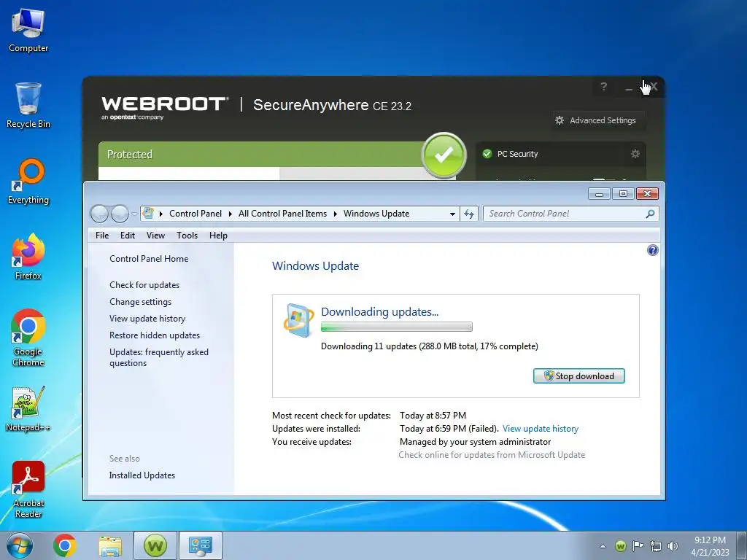Launch Google Chrome desktop shortcut
The width and height of the screenshot is (747, 560).
[x=28, y=338]
